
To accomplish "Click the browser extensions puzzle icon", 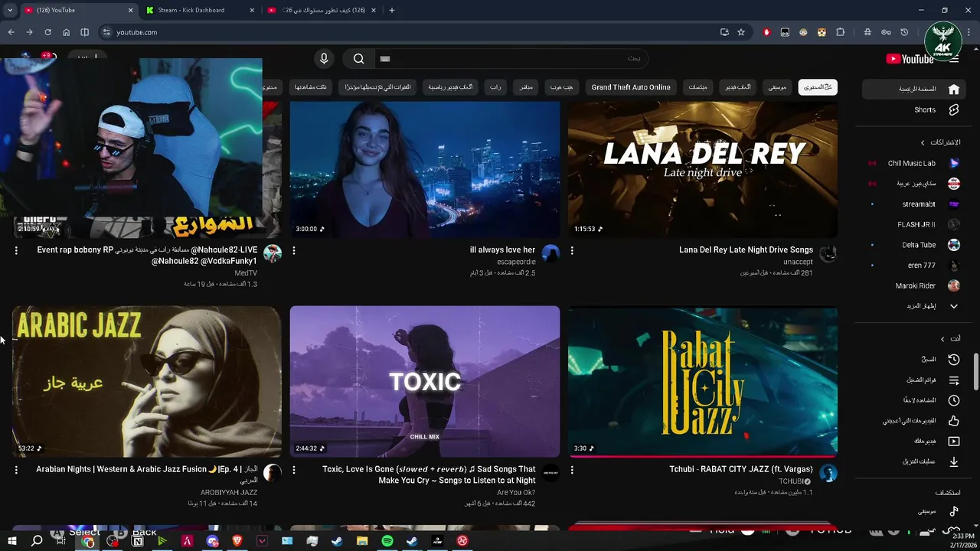I will tap(841, 32).
